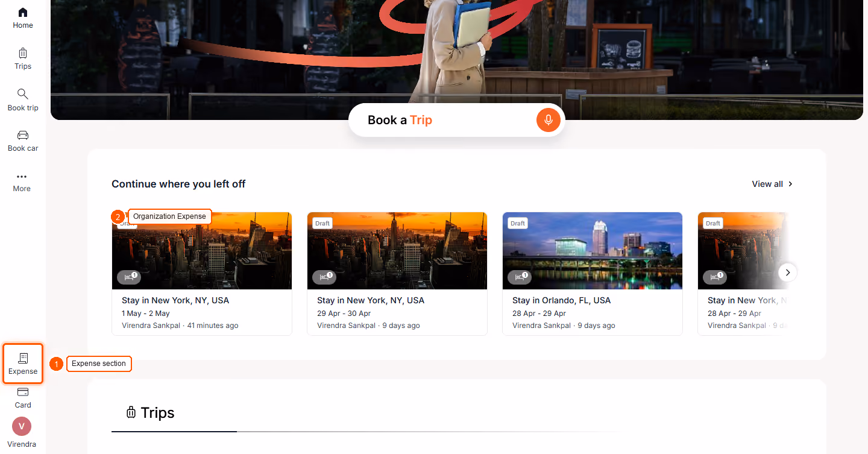Open the Virendra profile avatar
868x454 pixels.
tap(22, 426)
